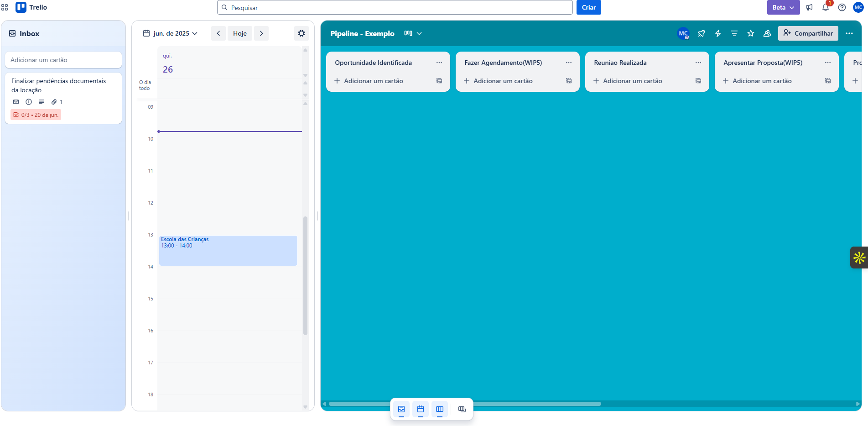Go to next day in calendar
Screen dimensions: 868x426
tap(261, 33)
